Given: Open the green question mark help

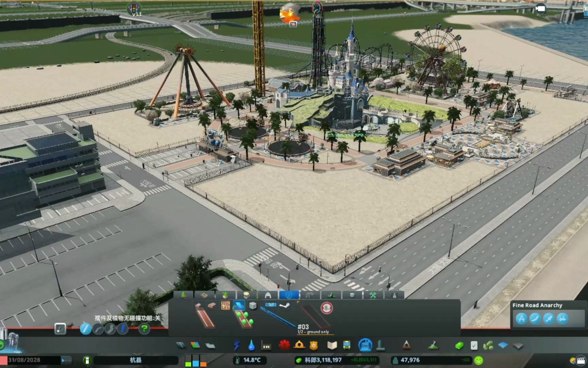Looking at the screenshot, I should pyautogui.click(x=144, y=329).
